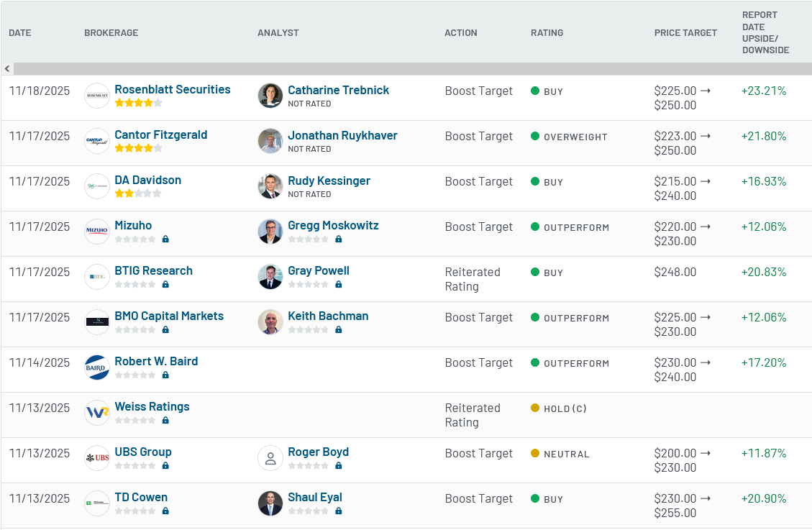Open analyst Keith Bachman's profile link

(x=328, y=316)
